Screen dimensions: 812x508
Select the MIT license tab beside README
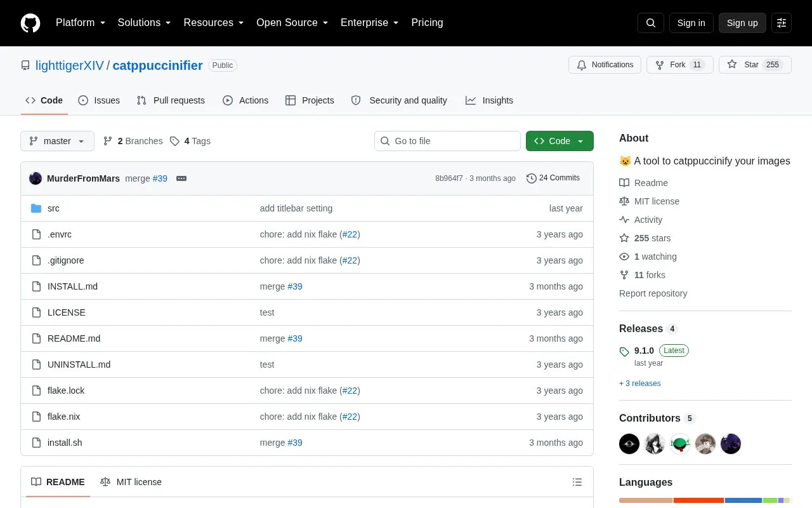(131, 482)
